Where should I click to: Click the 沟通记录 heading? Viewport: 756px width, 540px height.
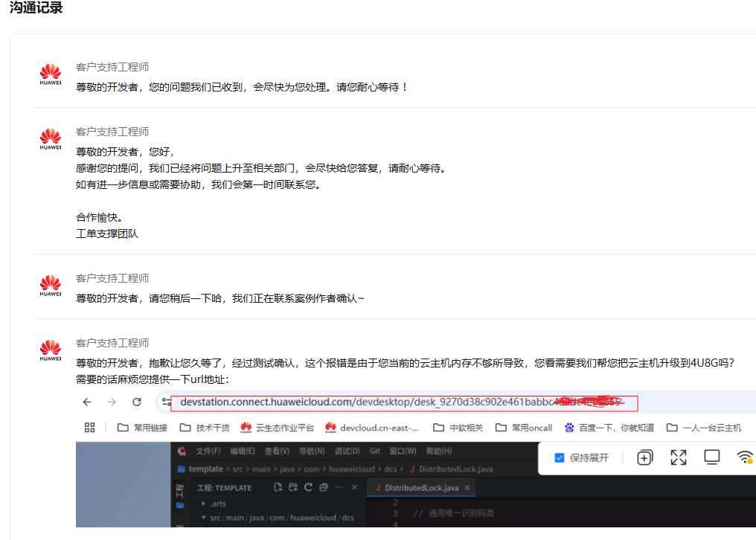[x=36, y=7]
